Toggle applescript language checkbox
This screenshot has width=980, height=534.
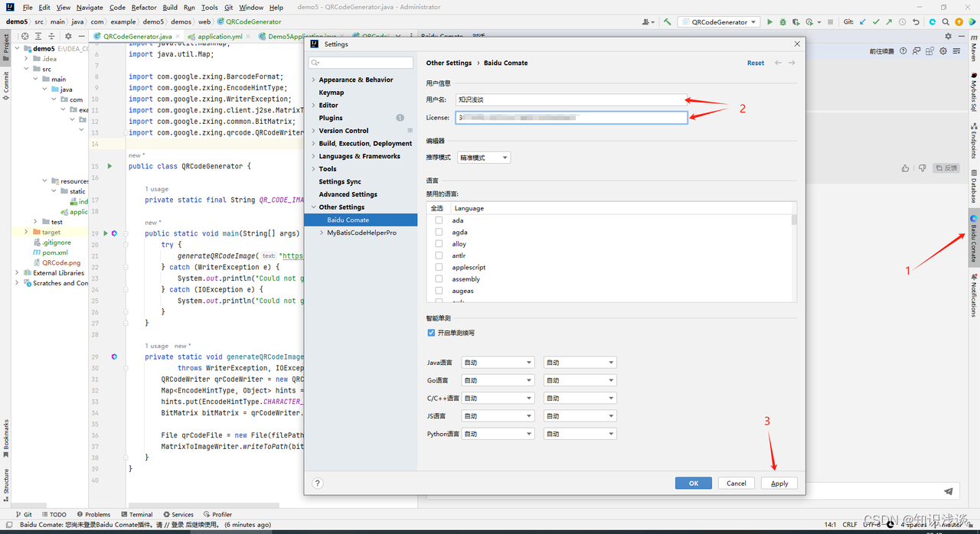[x=439, y=268]
